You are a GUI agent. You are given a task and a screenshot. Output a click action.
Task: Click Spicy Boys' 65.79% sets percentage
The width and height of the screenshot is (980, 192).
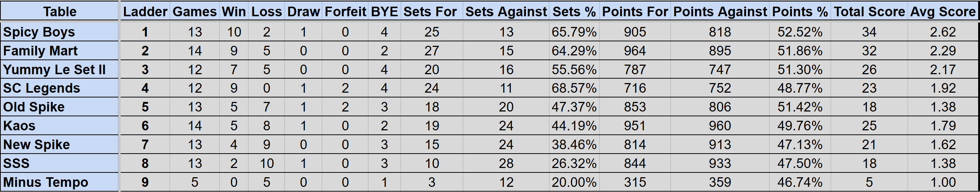[574, 32]
